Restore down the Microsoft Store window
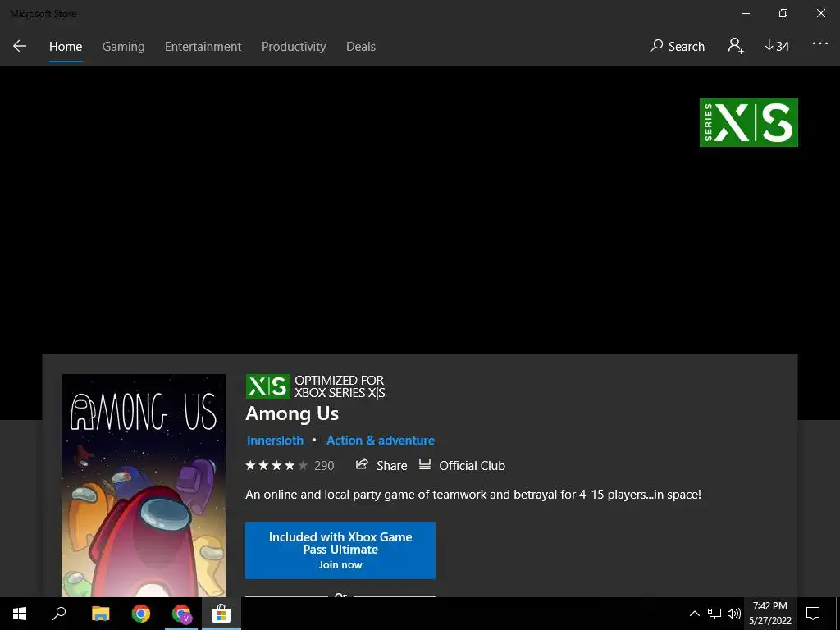The image size is (840, 630). (x=783, y=13)
